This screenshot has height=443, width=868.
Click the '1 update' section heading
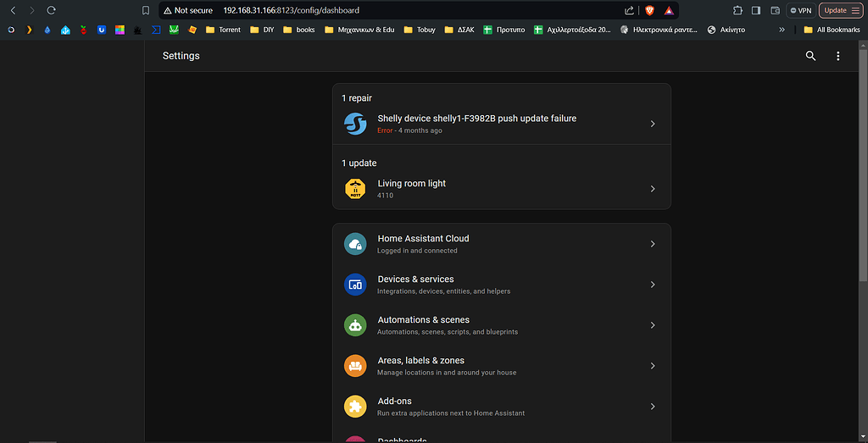point(359,163)
